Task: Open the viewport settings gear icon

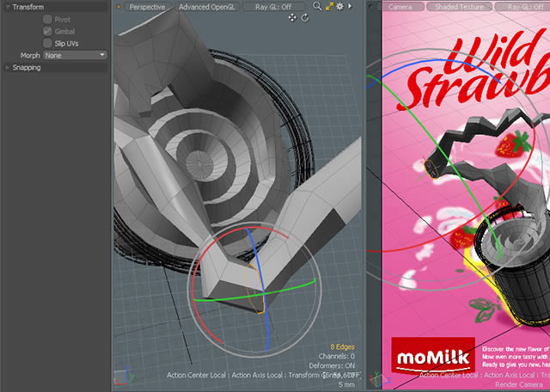Action: coord(340,6)
